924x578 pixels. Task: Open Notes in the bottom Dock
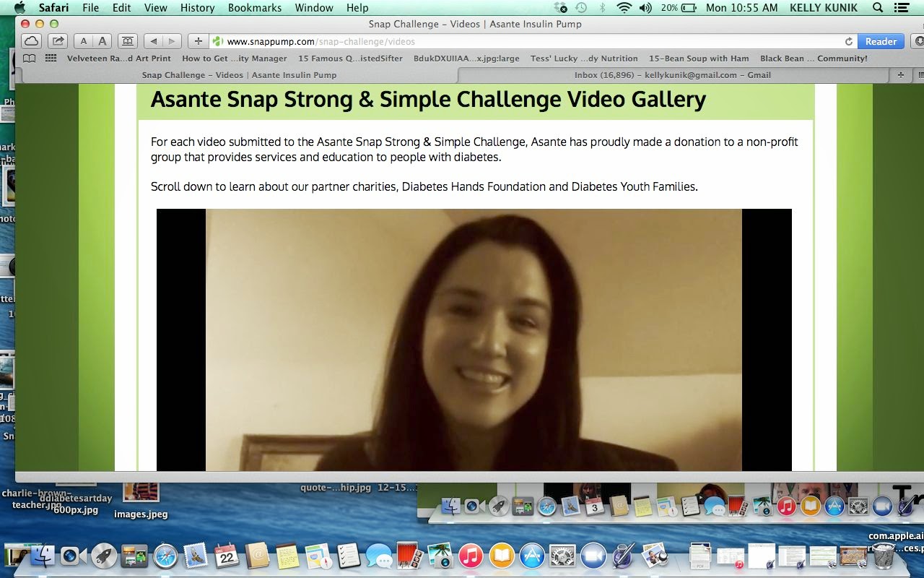pyautogui.click(x=287, y=556)
